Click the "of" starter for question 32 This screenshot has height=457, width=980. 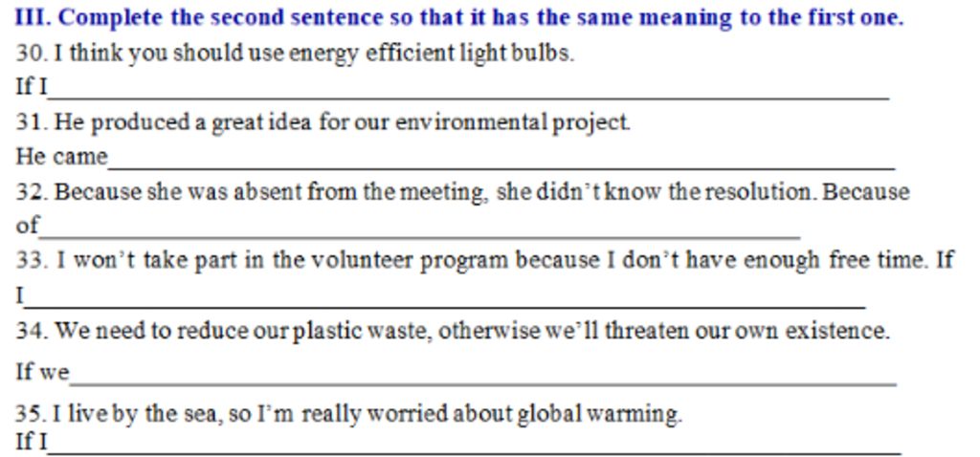coord(27,226)
